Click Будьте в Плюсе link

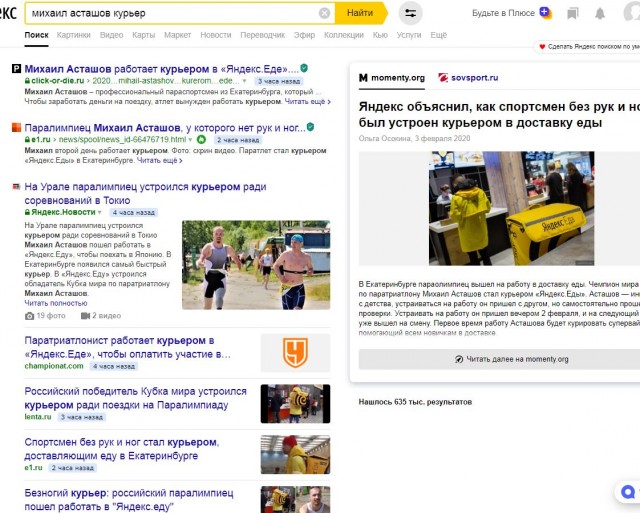[x=503, y=13]
